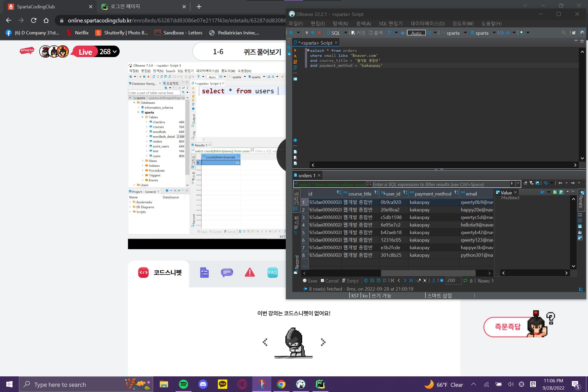Click the result fetch size field 200
Image resolution: width=588 pixels, height=392 pixels.
click(453, 281)
